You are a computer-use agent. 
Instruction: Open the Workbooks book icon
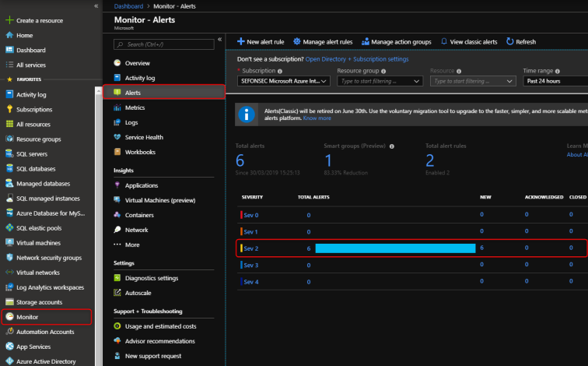(x=117, y=152)
